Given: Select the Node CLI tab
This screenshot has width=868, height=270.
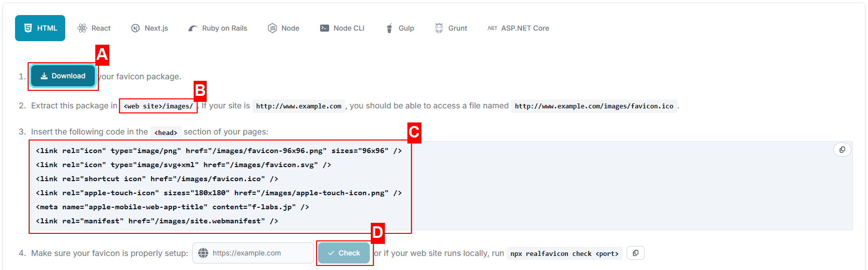Looking at the screenshot, I should (342, 28).
